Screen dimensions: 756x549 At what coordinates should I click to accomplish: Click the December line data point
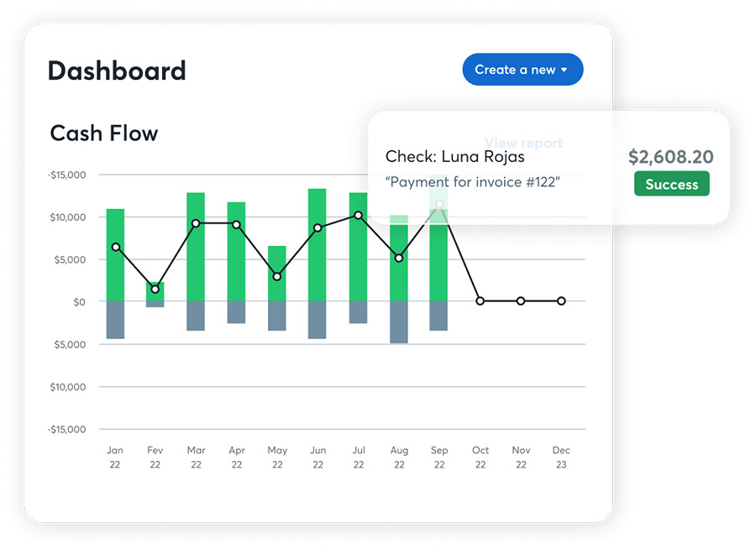(561, 301)
